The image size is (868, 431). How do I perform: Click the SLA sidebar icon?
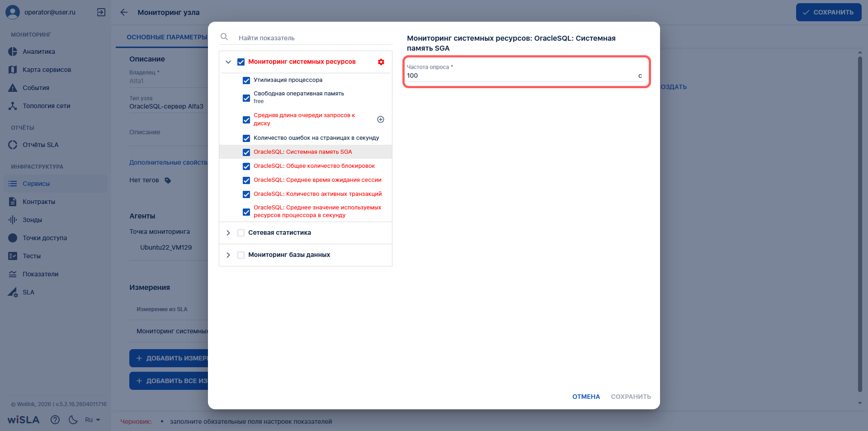pyautogui.click(x=13, y=292)
